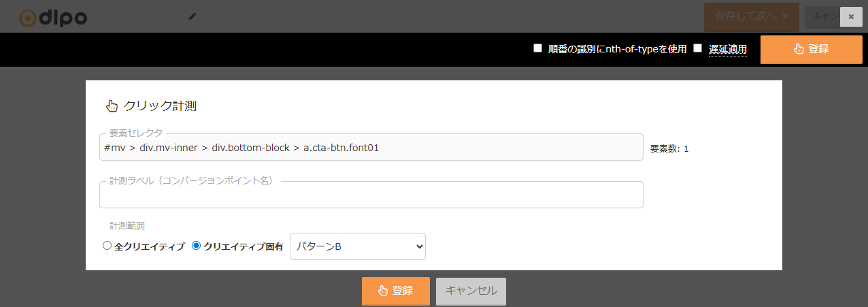Select the 全クリエイティブ radio button

point(107,246)
